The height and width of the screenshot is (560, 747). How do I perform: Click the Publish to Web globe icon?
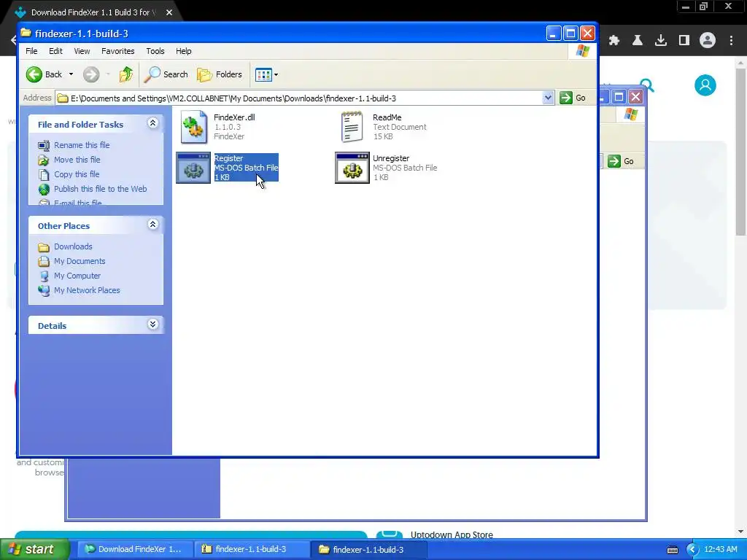click(x=44, y=190)
